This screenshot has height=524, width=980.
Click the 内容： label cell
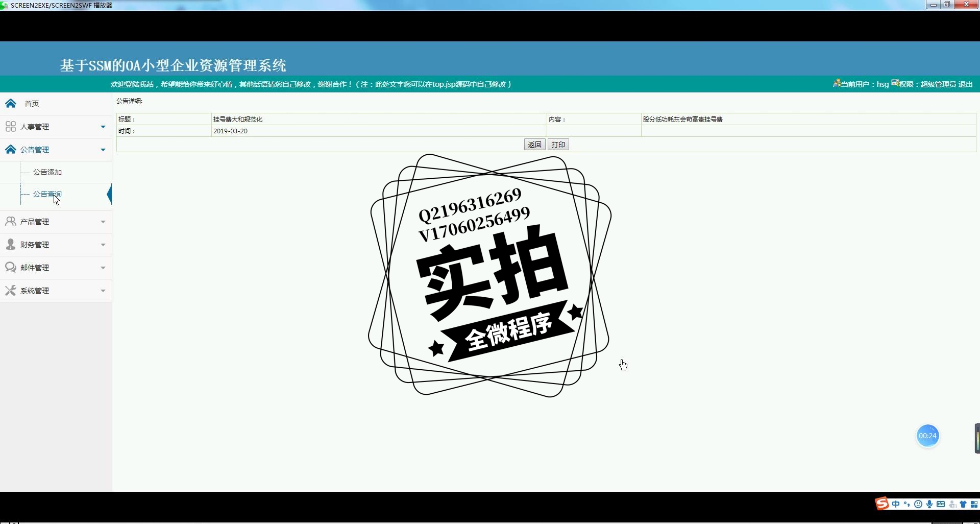point(594,119)
